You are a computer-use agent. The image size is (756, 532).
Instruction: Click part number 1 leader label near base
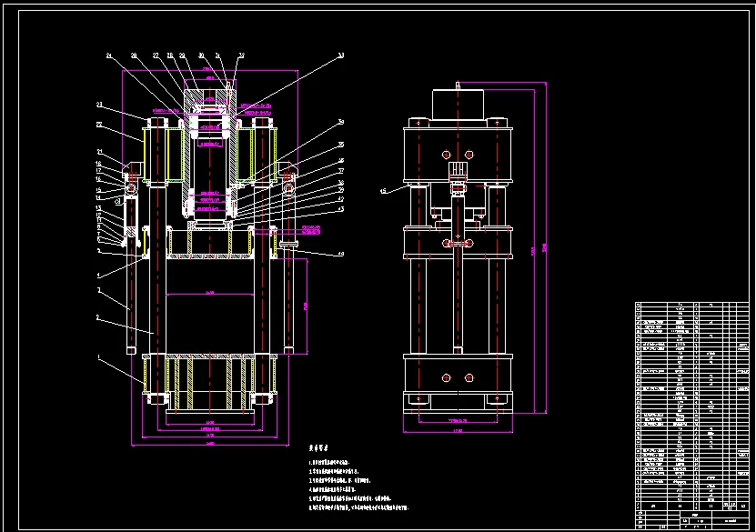pos(99,357)
